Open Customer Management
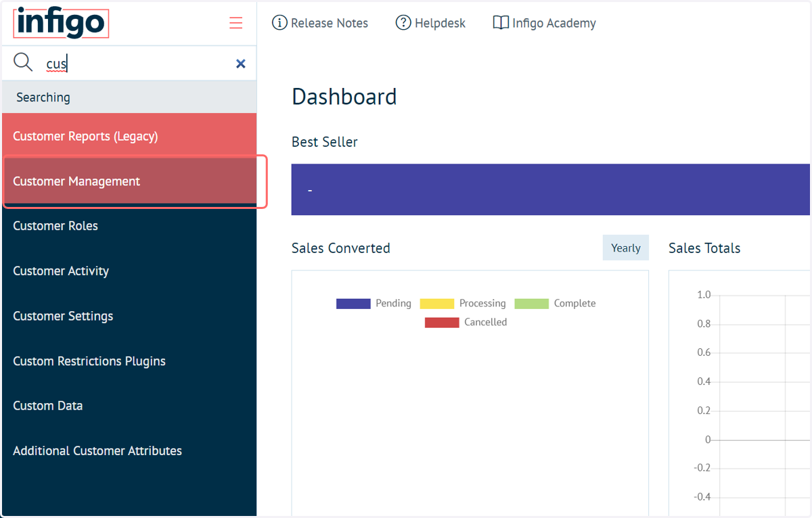This screenshot has width=812, height=518. 129,181
